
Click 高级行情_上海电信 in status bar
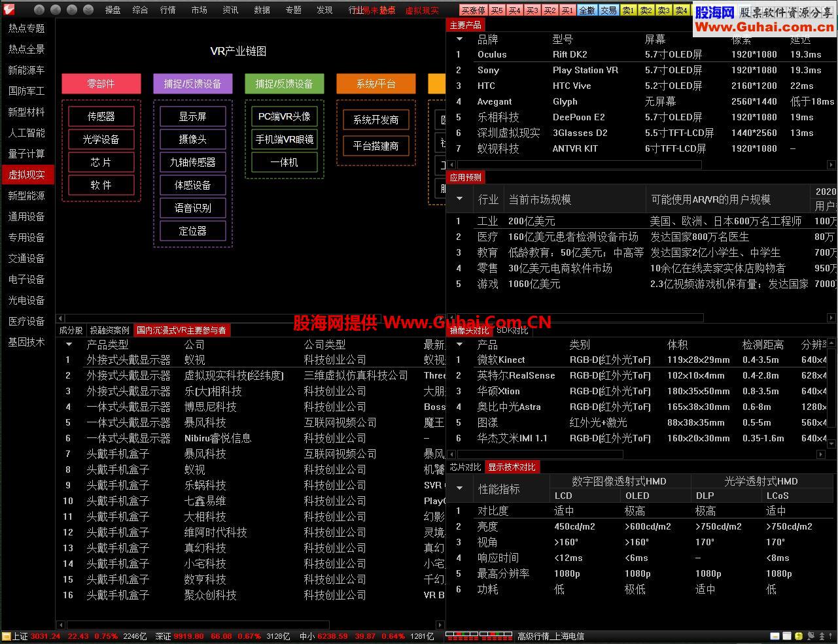point(551,636)
